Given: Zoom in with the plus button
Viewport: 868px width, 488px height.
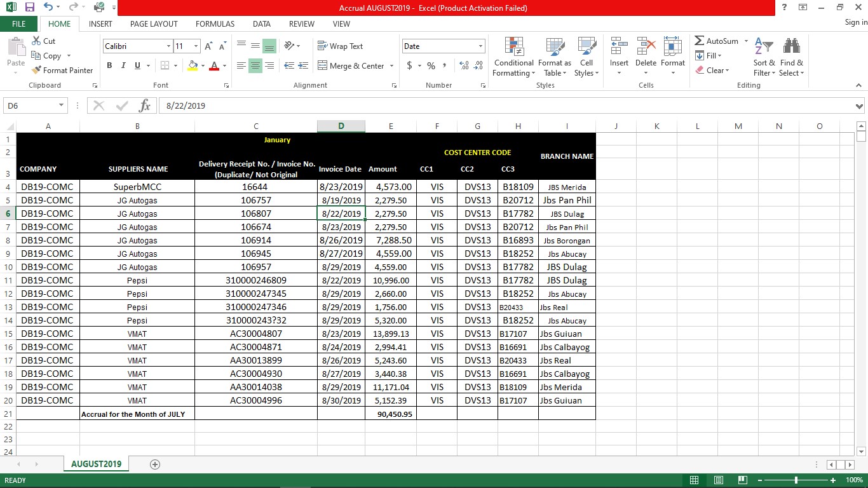Looking at the screenshot, I should [x=833, y=480].
